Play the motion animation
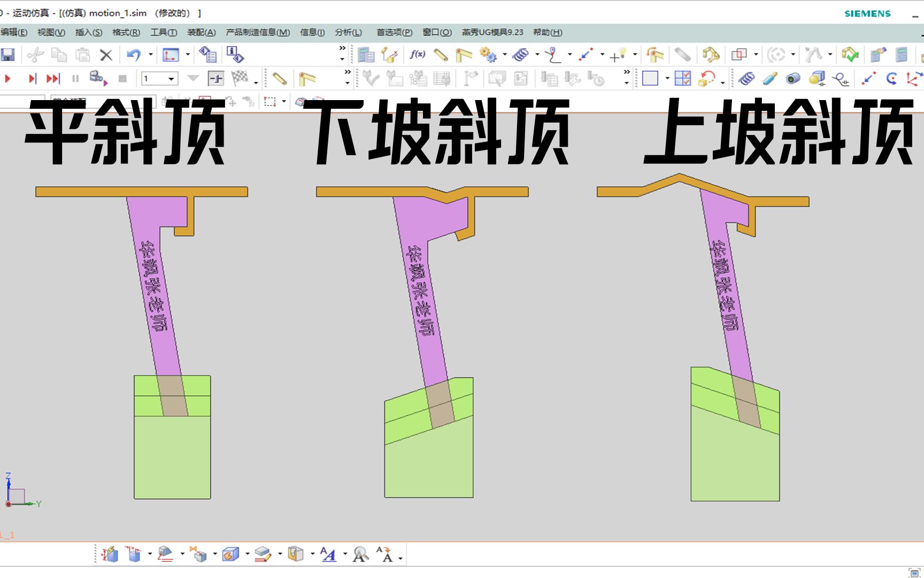This screenshot has height=578, width=924. (7, 79)
